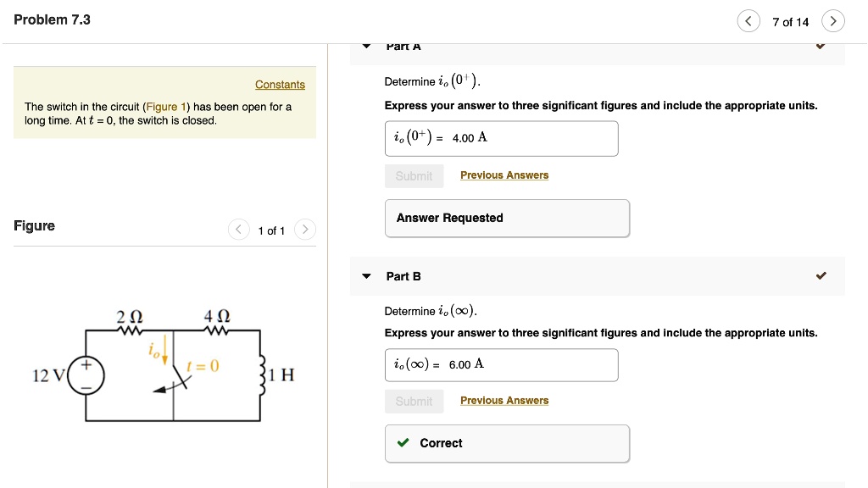View Previous Answers for Part A
This screenshot has width=868, height=488.
click(x=504, y=175)
